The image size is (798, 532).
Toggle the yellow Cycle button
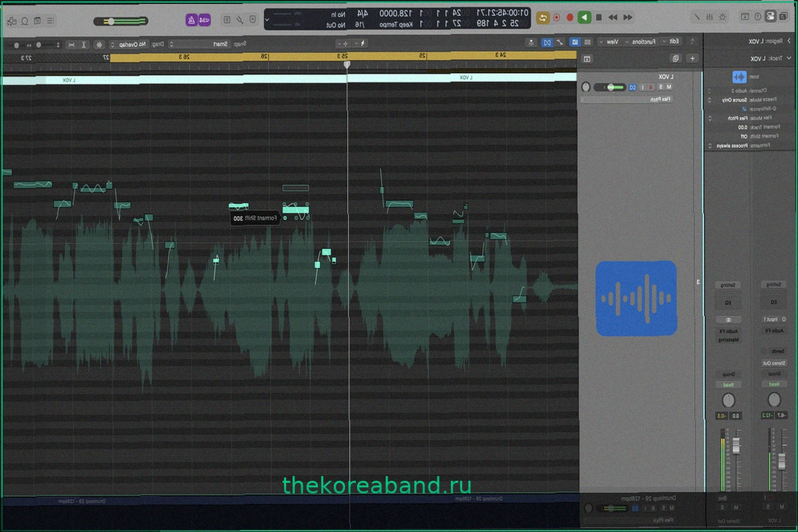(543, 17)
